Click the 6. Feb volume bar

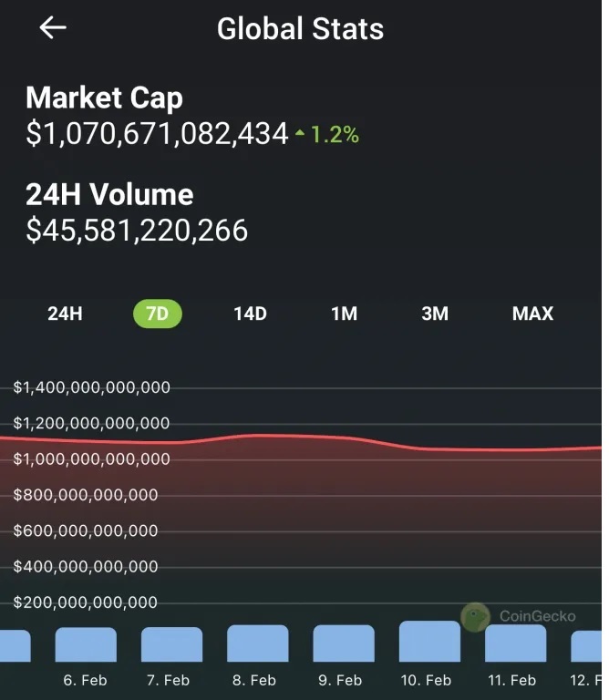86,644
